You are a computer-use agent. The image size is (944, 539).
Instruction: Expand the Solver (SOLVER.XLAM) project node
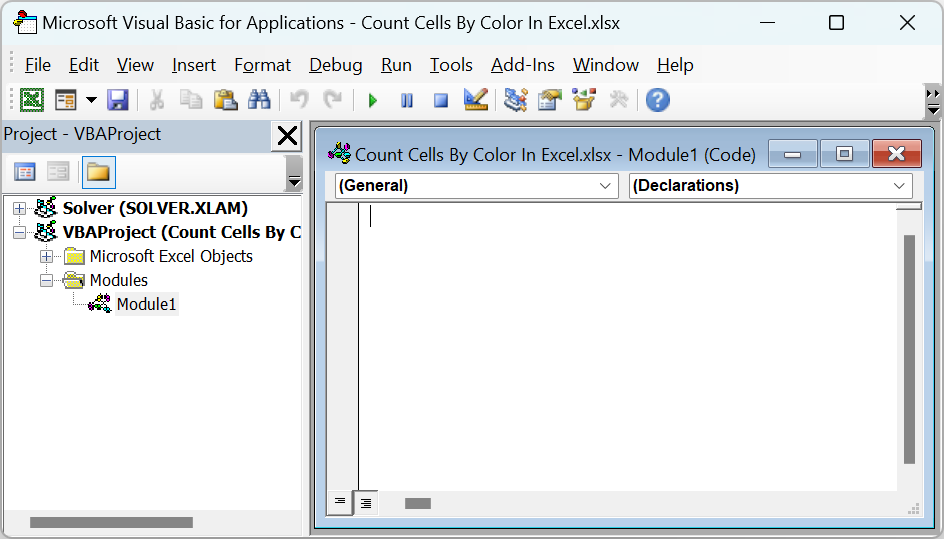point(19,208)
